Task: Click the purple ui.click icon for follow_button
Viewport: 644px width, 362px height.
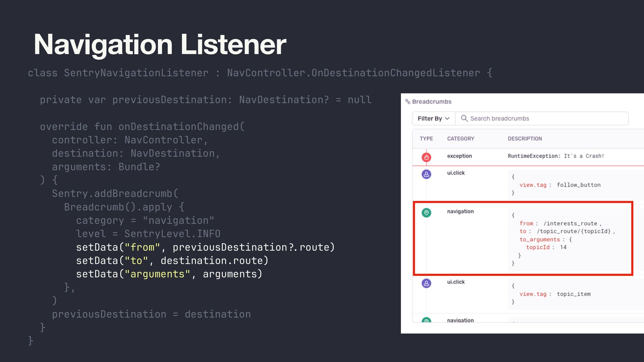Action: tap(426, 174)
